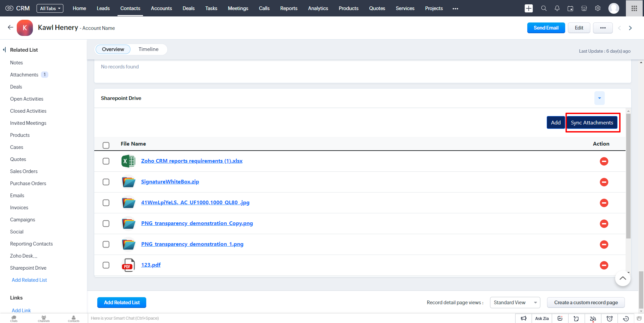The image size is (644, 323).
Task: Open the calendar icon in top bar
Action: (570, 8)
